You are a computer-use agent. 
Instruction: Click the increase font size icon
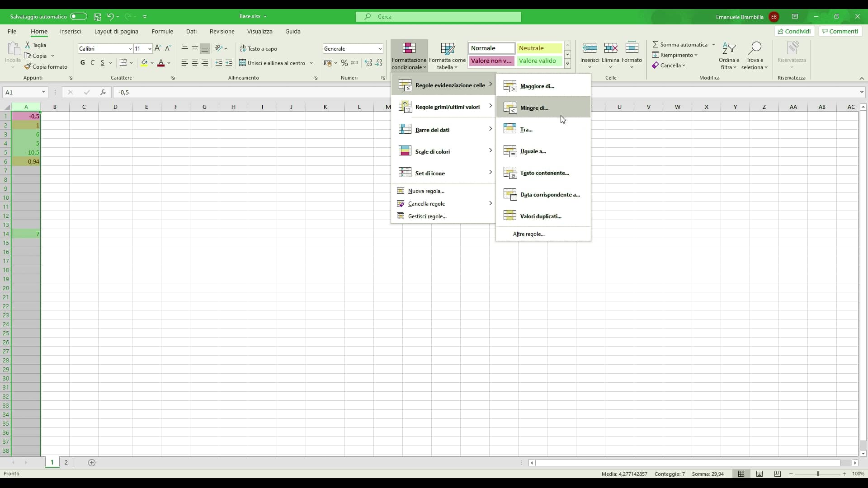click(157, 48)
